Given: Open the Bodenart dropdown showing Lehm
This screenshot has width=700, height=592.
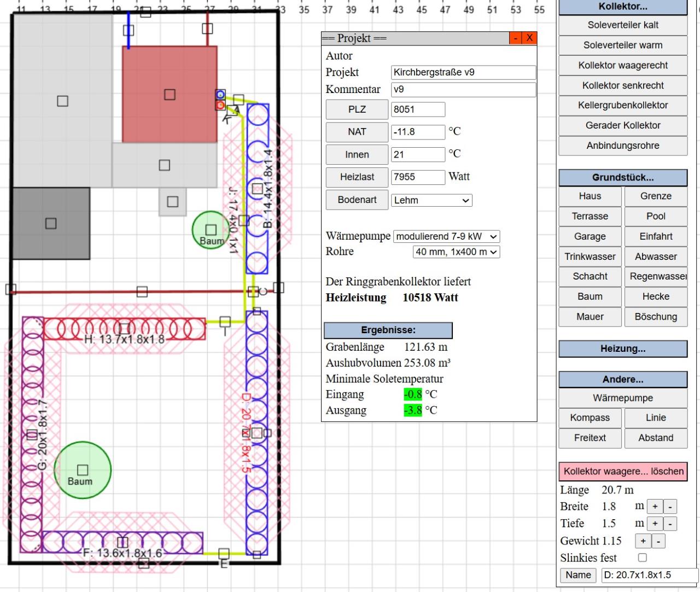Looking at the screenshot, I should [x=431, y=200].
